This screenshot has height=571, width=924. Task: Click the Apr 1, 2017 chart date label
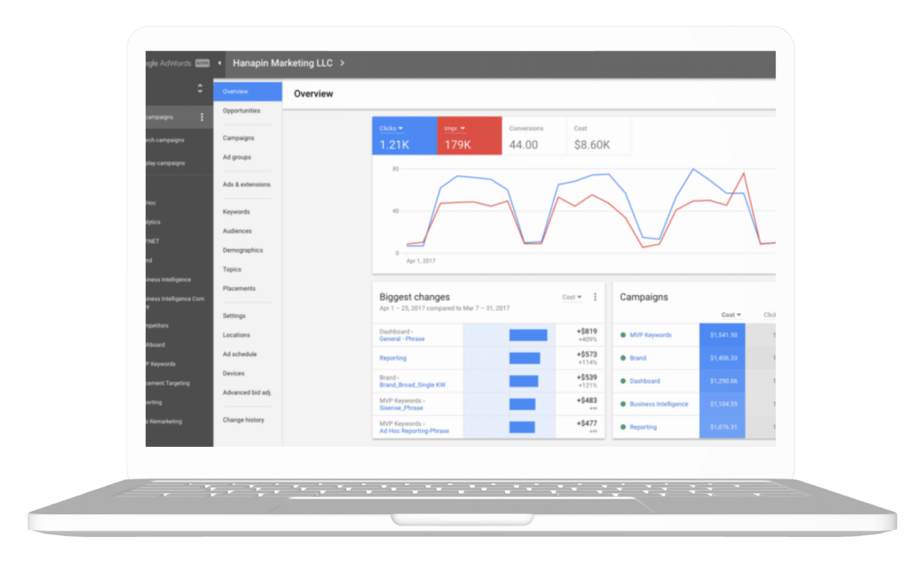[x=421, y=260]
